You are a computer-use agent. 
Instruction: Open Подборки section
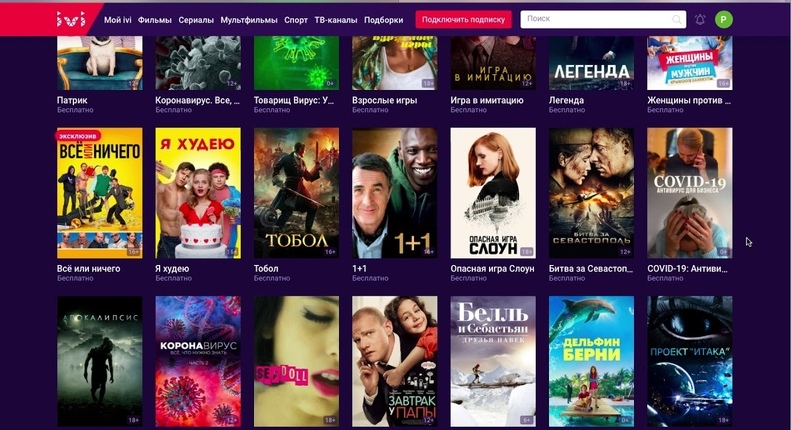coord(383,20)
